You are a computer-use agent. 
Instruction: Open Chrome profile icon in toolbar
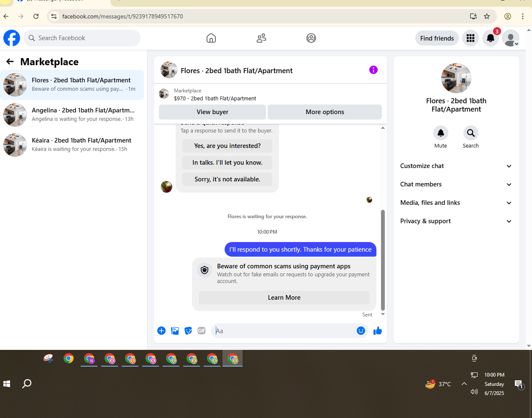tap(508, 16)
